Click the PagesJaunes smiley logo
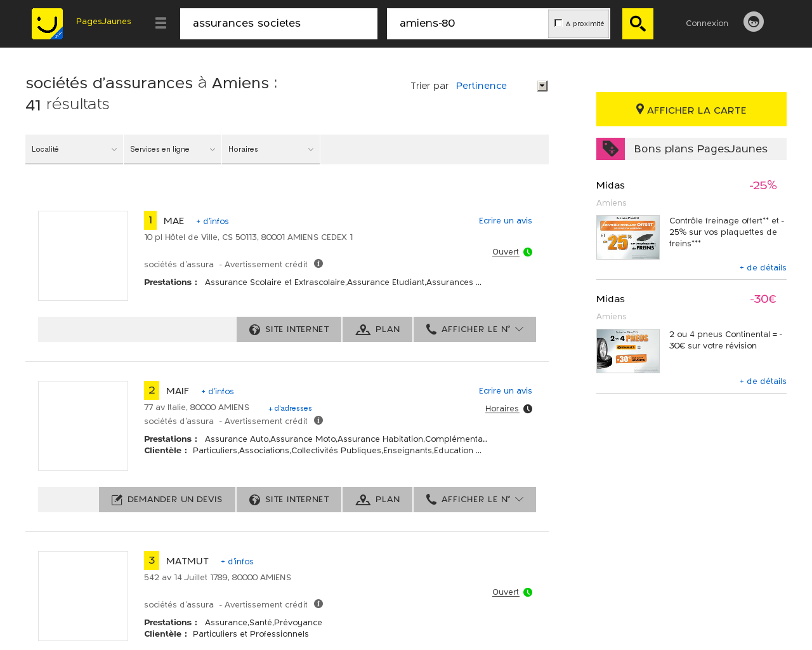 48,23
